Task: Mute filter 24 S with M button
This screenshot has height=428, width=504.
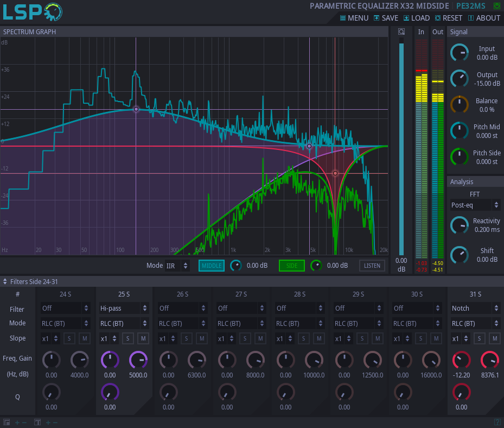Action: click(85, 338)
